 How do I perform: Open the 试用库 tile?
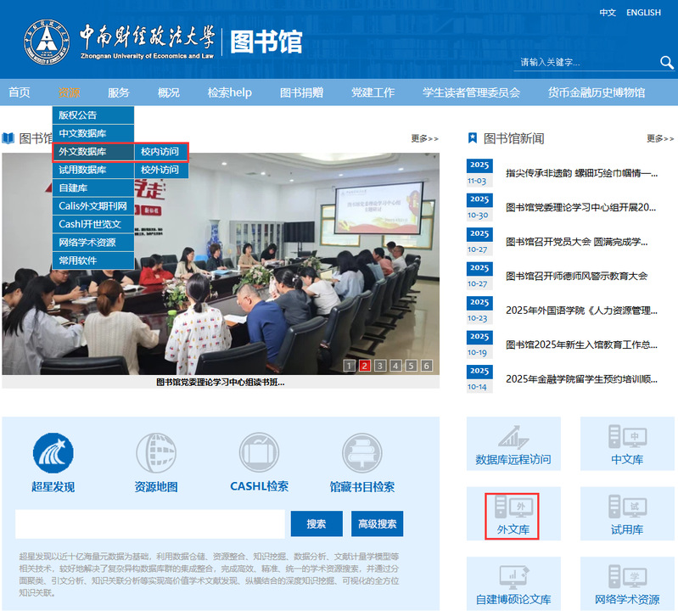pyautogui.click(x=626, y=514)
